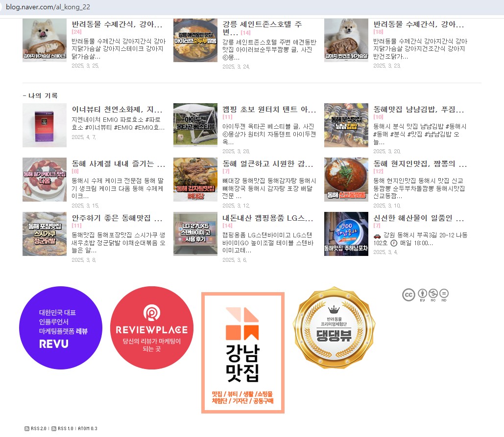Screen dimensions: 504x437
Task: Click the strawberry cake post thumbnail
Action: (45, 180)
